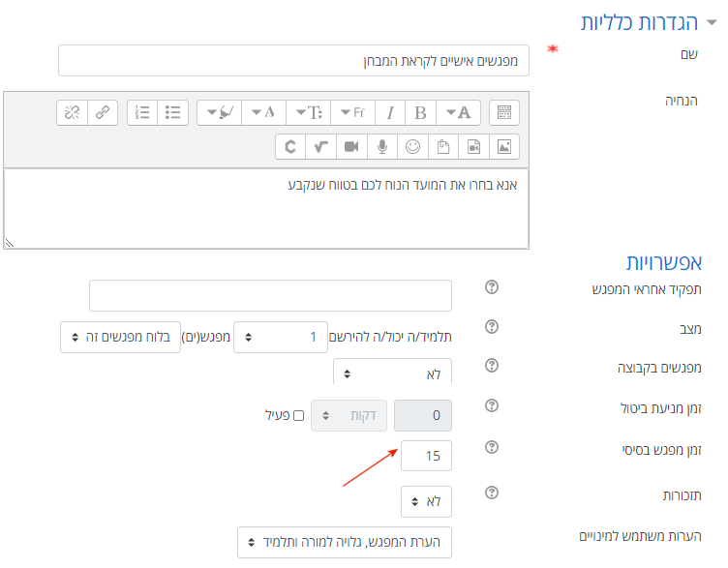Record audio with the microphone icon

(x=382, y=147)
